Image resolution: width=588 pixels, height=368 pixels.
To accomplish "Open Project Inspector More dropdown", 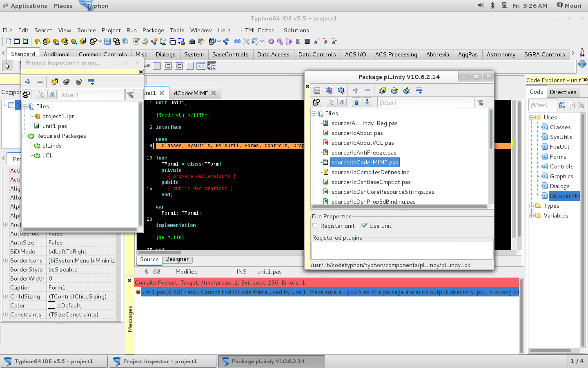I will 91,82.
